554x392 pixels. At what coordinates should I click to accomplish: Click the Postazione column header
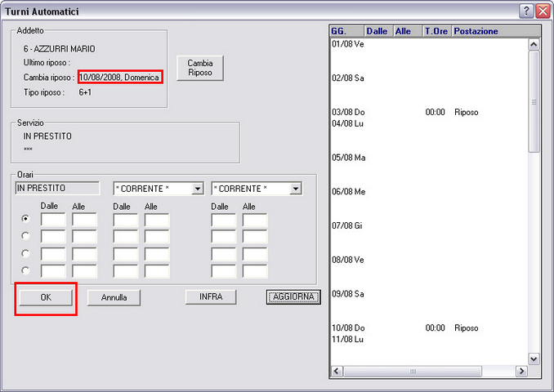point(496,31)
